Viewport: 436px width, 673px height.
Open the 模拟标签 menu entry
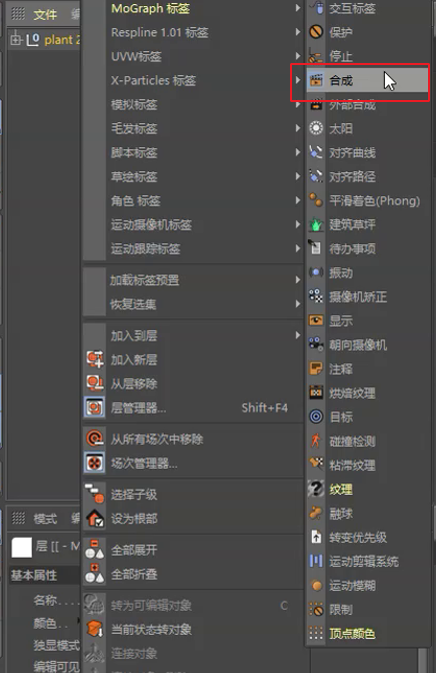193,104
